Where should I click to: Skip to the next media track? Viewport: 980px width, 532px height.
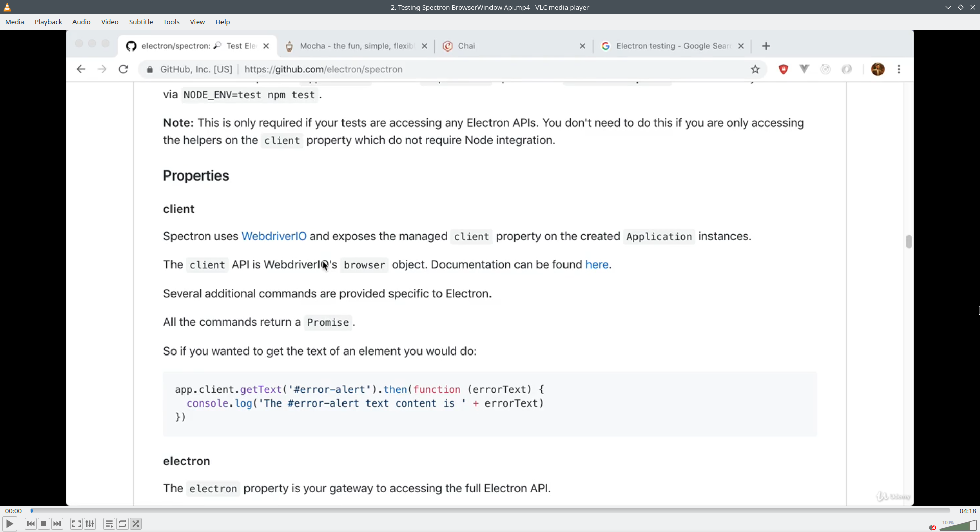pyautogui.click(x=57, y=524)
